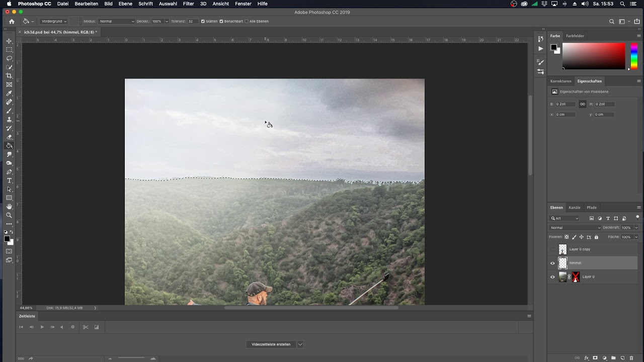This screenshot has width=644, height=362.
Task: Open the Datei menu
Action: 63,4
